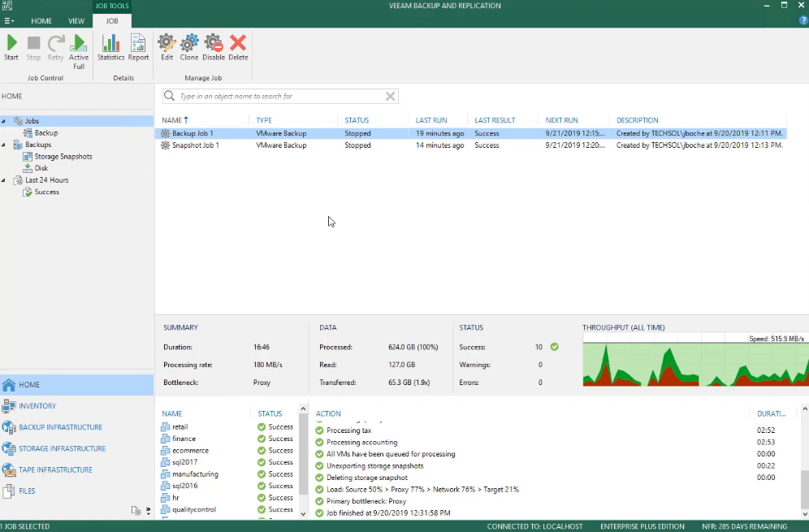This screenshot has height=532, width=809.
Task: Click the job search field
Action: 281,97
